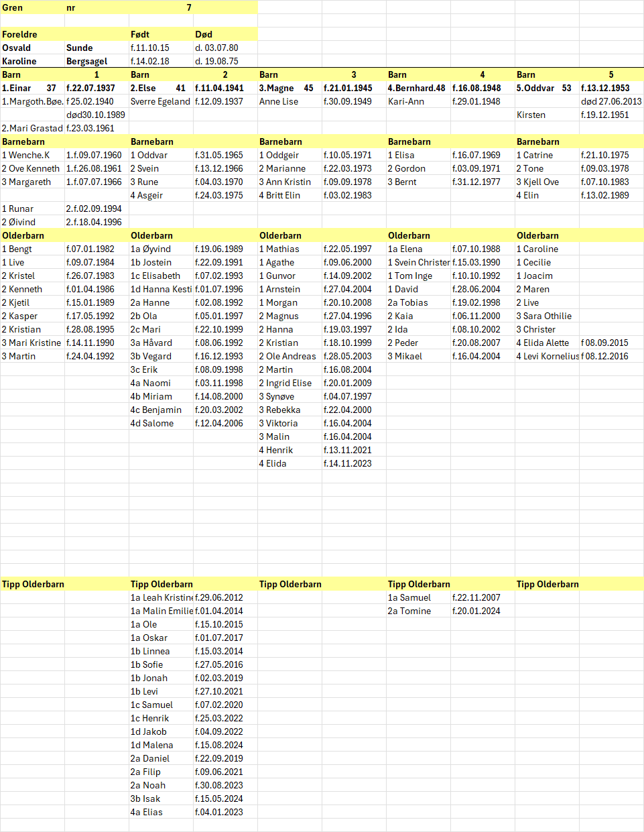Screen dimensions: 644x832
Task: Select the cell "1 Oddgeir"
Action: [289, 155]
